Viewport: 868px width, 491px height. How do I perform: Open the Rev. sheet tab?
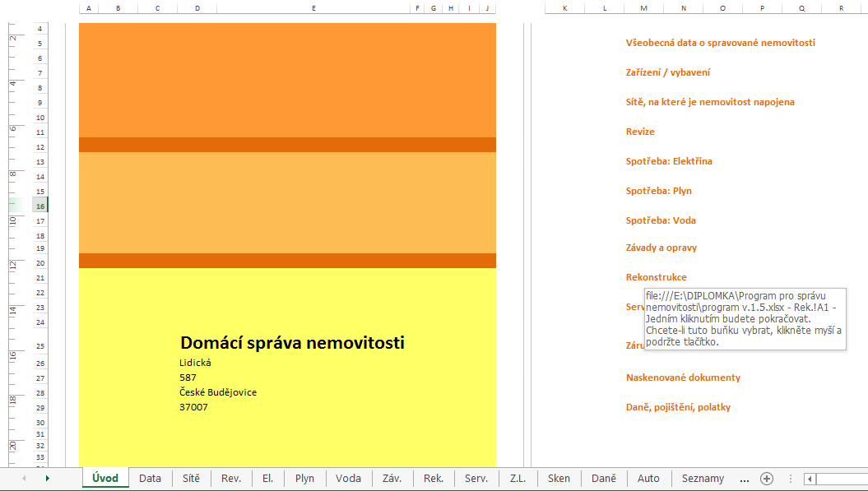pos(231,479)
